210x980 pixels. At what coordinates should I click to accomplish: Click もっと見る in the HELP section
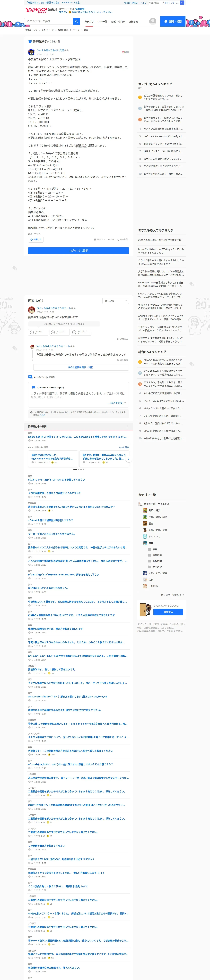(x=124, y=447)
